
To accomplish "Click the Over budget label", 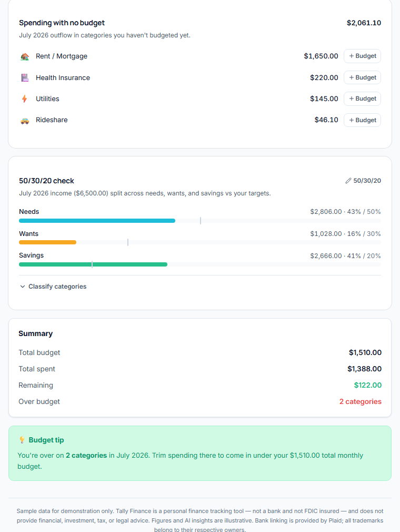I will click(39, 401).
